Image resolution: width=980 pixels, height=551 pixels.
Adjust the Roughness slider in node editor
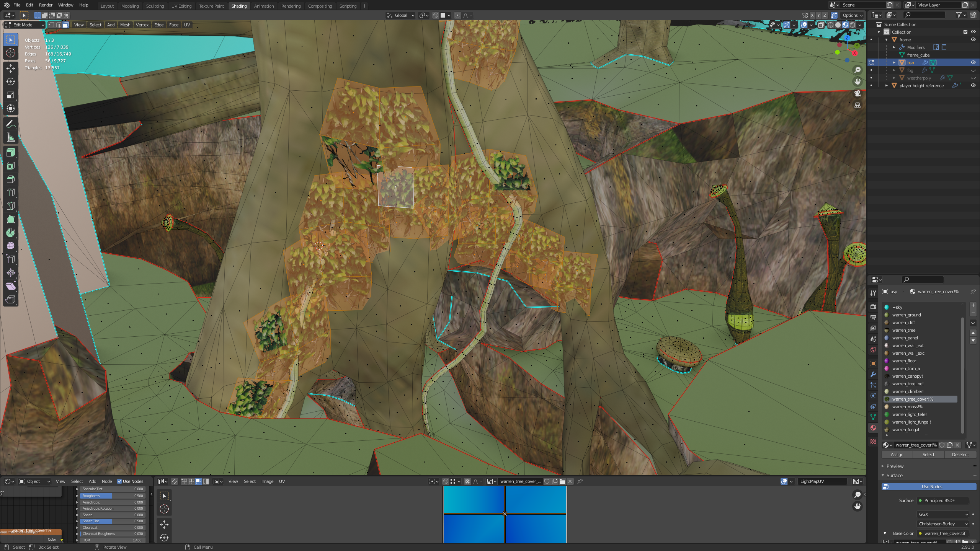pyautogui.click(x=113, y=496)
